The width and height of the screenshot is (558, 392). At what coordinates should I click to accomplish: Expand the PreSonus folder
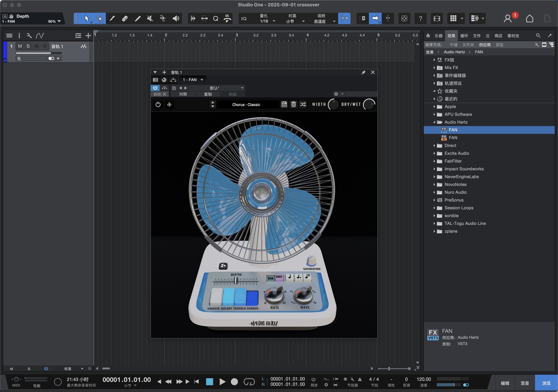(434, 200)
